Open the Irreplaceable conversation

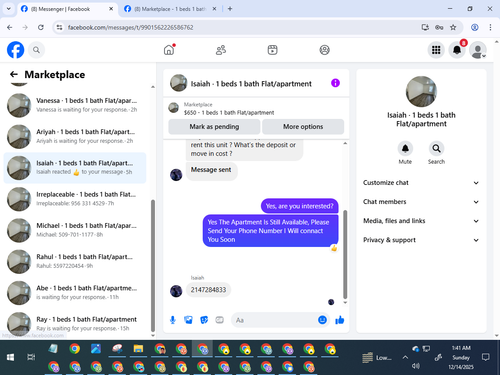pyautogui.click(x=75, y=199)
